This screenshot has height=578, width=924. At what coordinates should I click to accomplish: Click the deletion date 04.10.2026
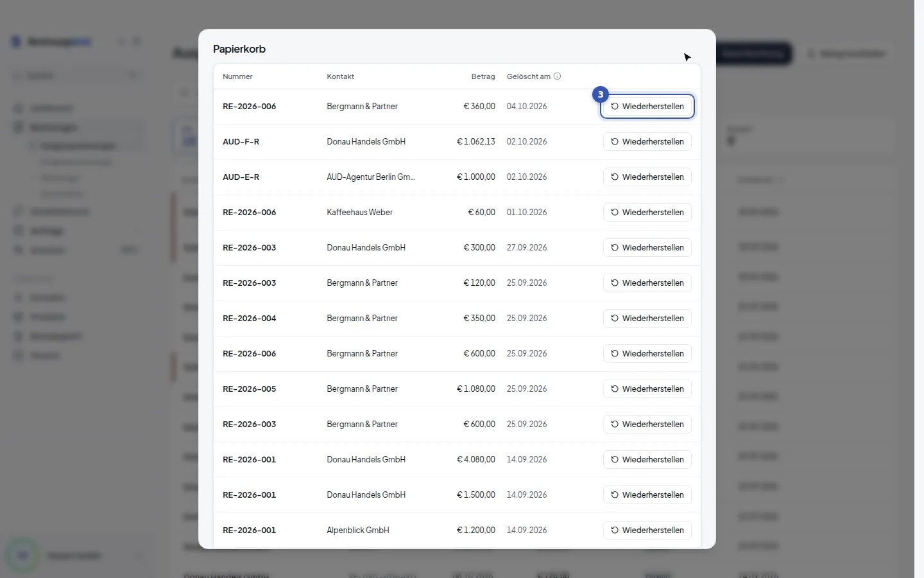(527, 107)
